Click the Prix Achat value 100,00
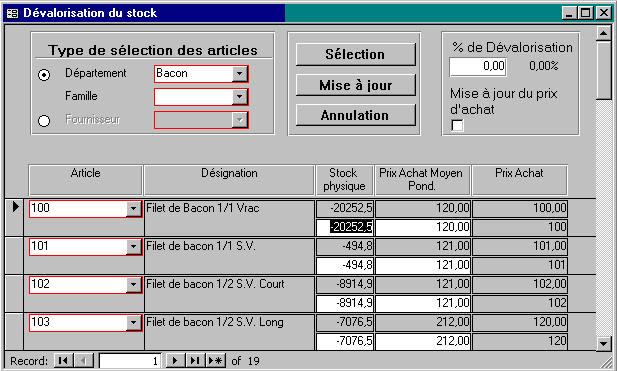This screenshot has height=371, width=617. pyautogui.click(x=520, y=208)
